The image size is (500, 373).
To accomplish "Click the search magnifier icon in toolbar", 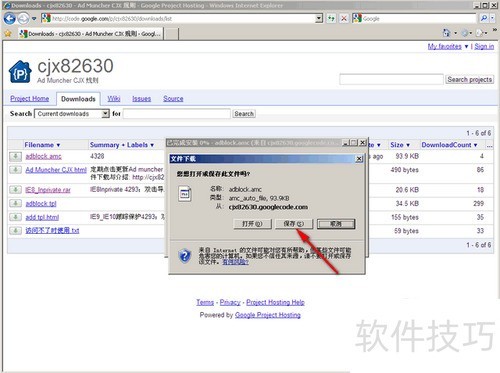I will pos(484,18).
